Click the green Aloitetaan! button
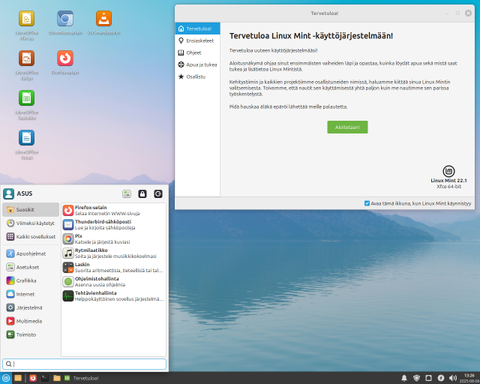 (347, 127)
